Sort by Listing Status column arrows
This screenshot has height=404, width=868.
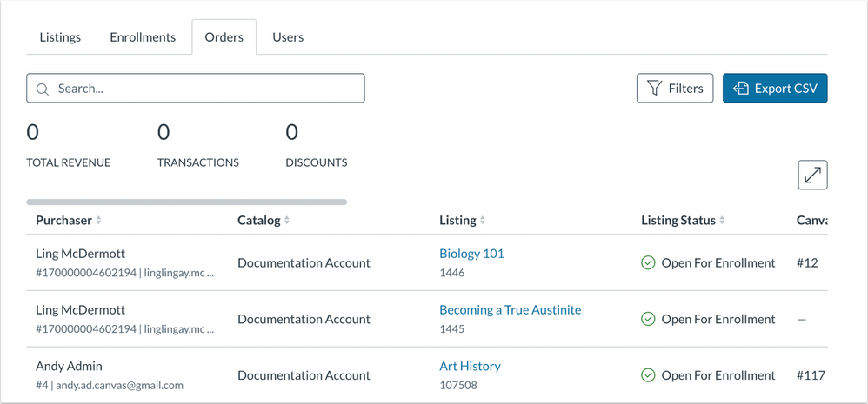click(x=721, y=221)
